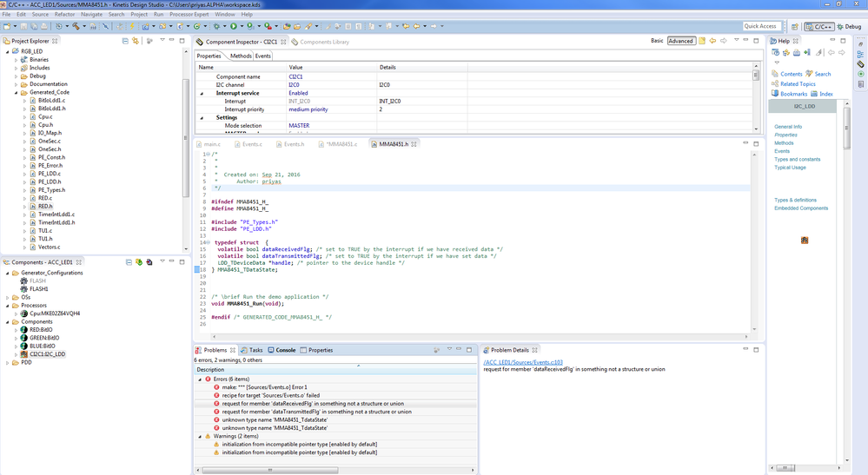
Task: Click the yellow note icon in Component Inspector
Action: (702, 41)
